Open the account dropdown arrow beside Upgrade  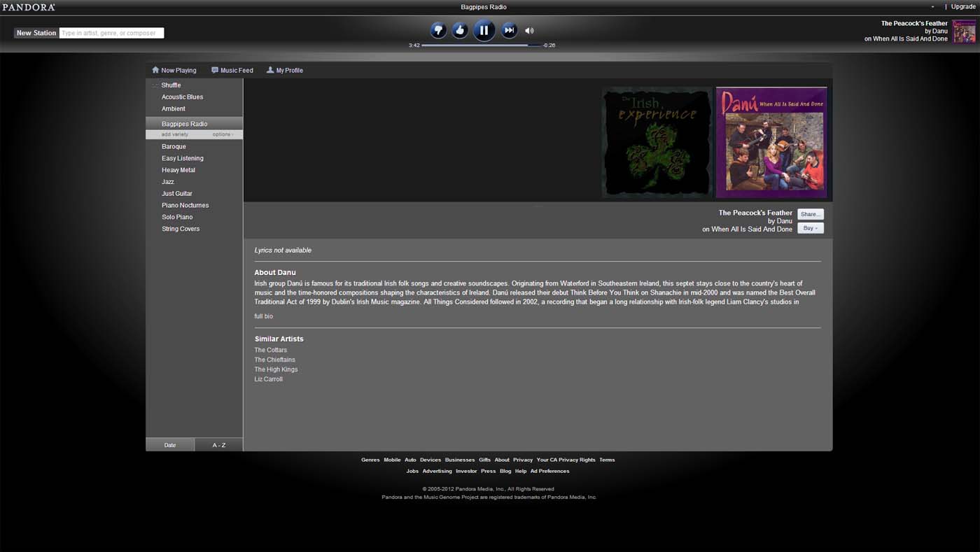(x=932, y=7)
